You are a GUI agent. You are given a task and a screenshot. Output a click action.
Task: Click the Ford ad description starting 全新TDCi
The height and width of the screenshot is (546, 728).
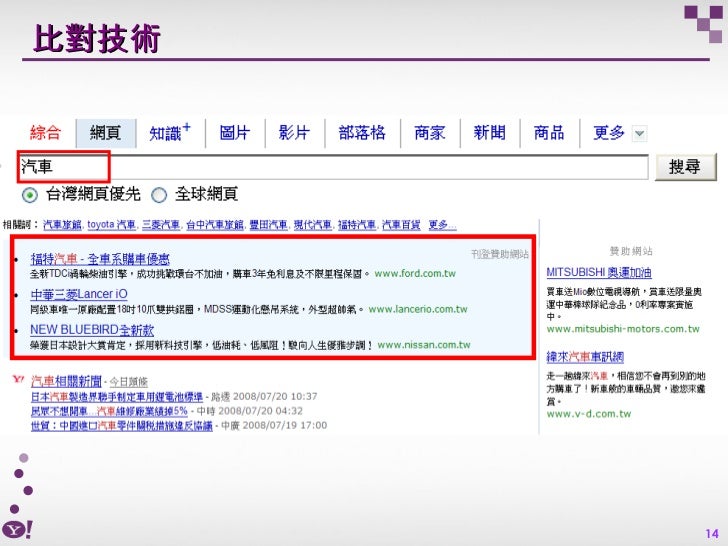[x=200, y=274]
